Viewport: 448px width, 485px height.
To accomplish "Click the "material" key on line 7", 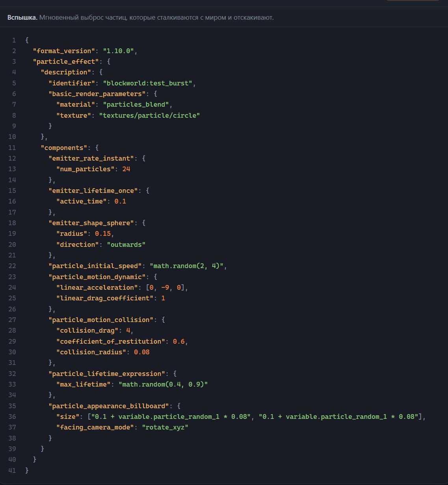I will (76, 104).
